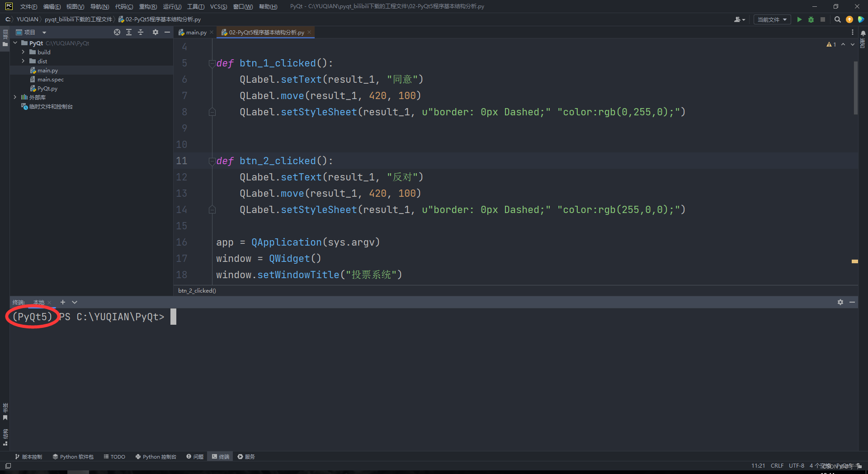Open the 编辑(E) menu
Image resolution: width=868 pixels, height=474 pixels.
52,6
